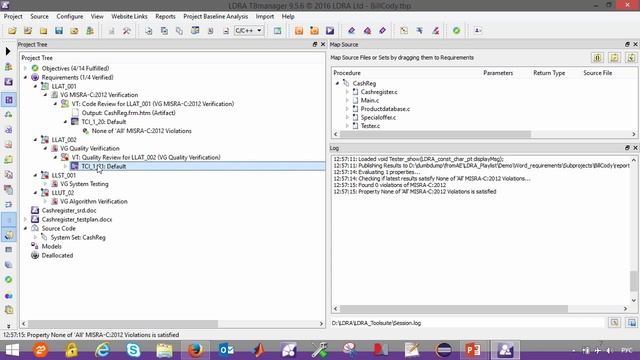The image size is (640, 360).
Task: Collapse the Requirements (1/4 Verified) node
Action: 25,77
